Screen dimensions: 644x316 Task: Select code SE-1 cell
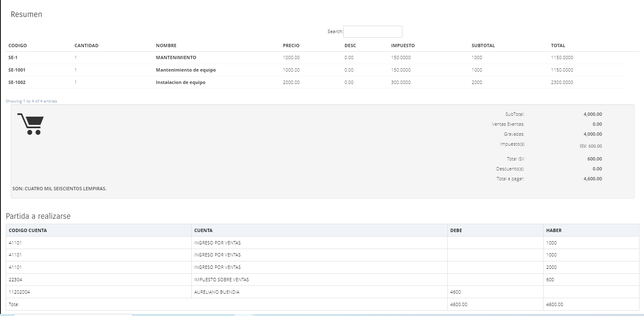pyautogui.click(x=13, y=57)
